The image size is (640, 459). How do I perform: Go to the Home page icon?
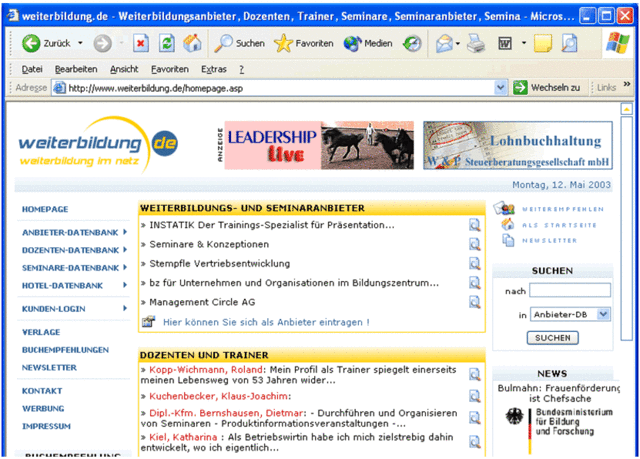pyautogui.click(x=192, y=43)
